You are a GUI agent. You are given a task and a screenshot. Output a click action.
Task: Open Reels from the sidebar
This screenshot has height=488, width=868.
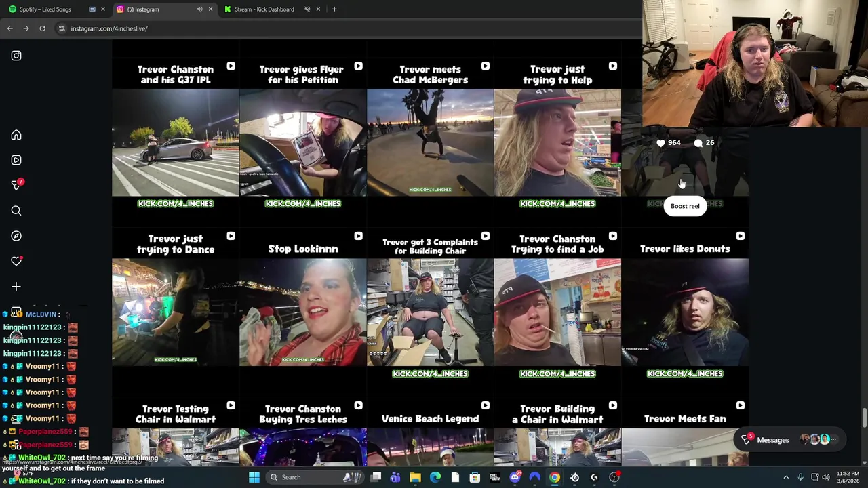[16, 160]
